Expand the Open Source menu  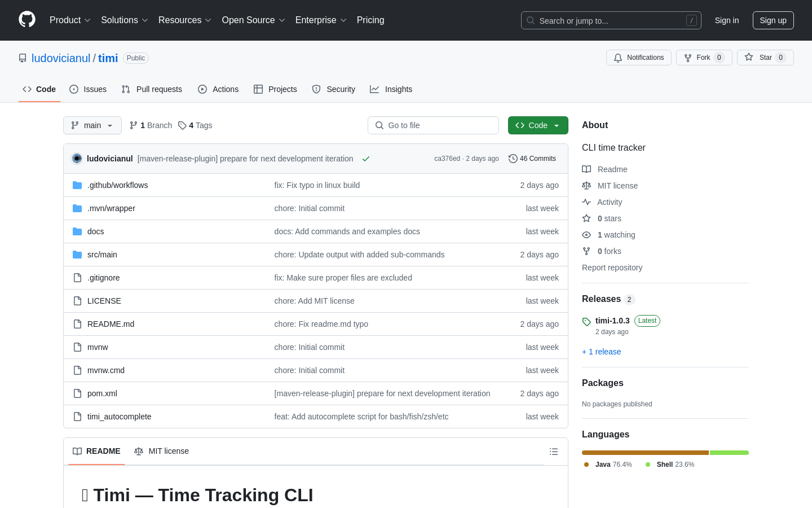click(254, 20)
